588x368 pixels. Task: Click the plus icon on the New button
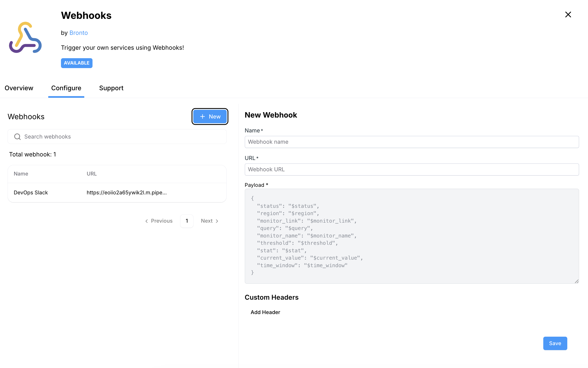coord(202,116)
